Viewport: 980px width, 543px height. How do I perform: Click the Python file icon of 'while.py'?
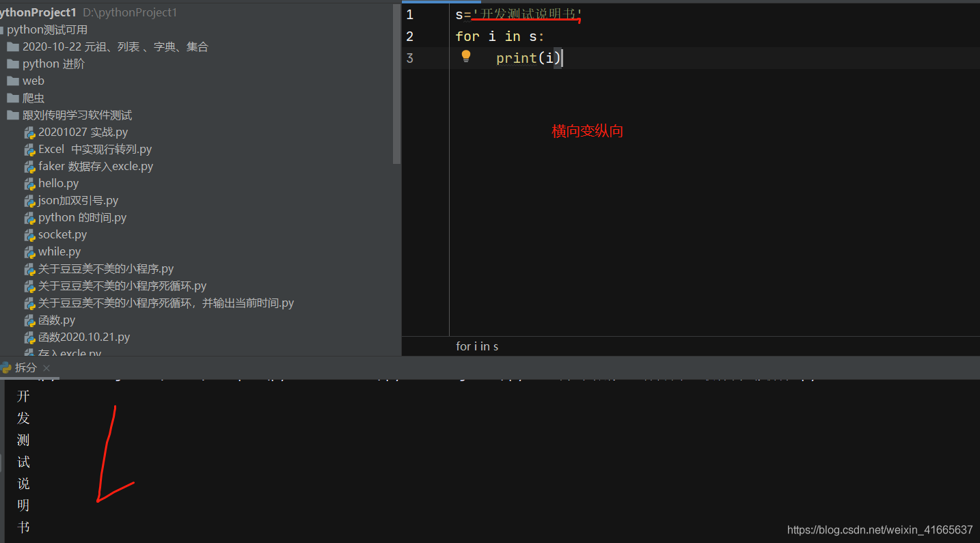[x=29, y=252]
